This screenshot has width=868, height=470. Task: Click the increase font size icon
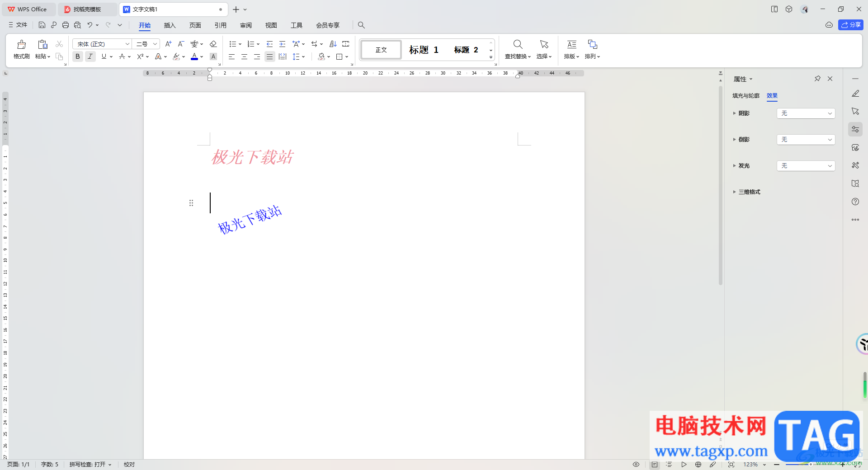[168, 44]
